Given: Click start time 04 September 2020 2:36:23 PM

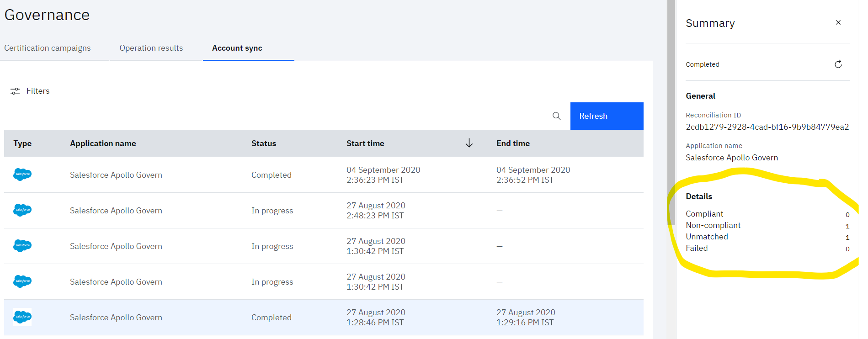Looking at the screenshot, I should (x=383, y=175).
